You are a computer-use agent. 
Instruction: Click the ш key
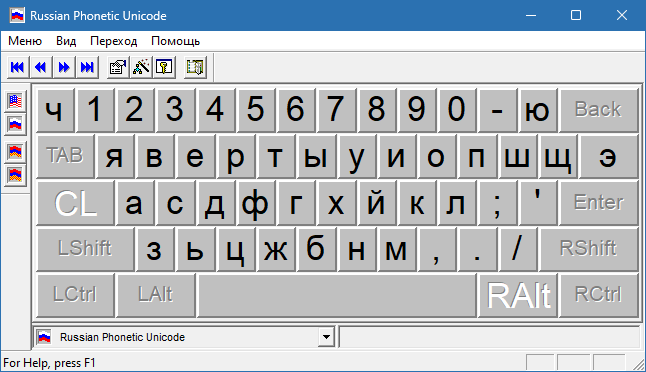(x=518, y=156)
